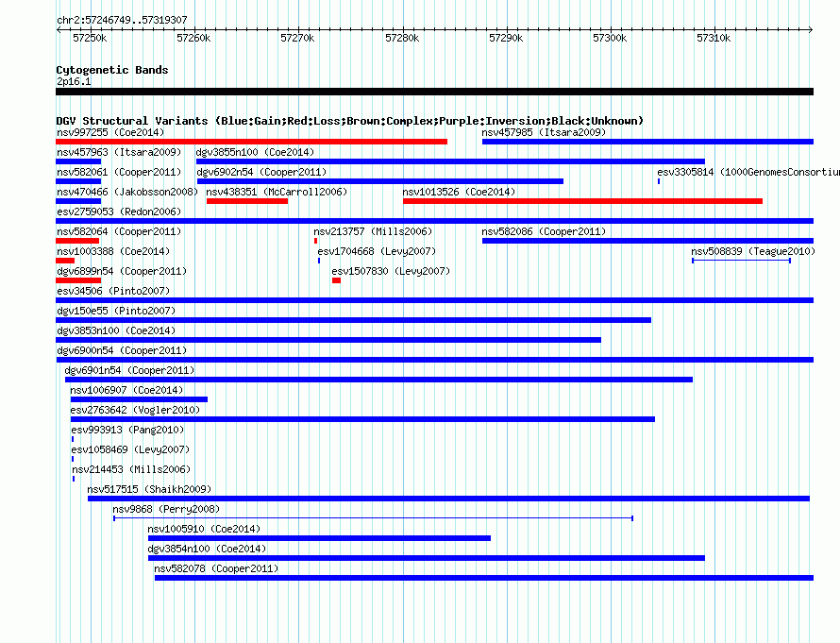Click the 57250k ruler tick label
This screenshot has height=643, width=840.
(x=90, y=38)
